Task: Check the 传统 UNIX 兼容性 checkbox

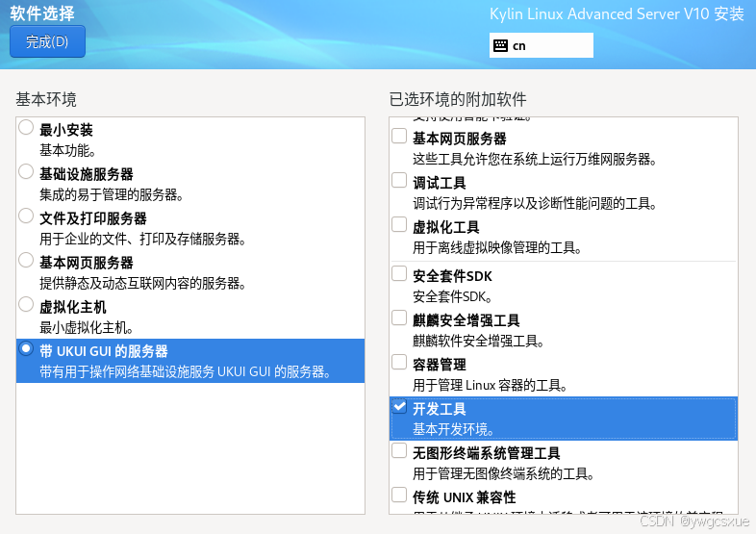Action: point(399,496)
